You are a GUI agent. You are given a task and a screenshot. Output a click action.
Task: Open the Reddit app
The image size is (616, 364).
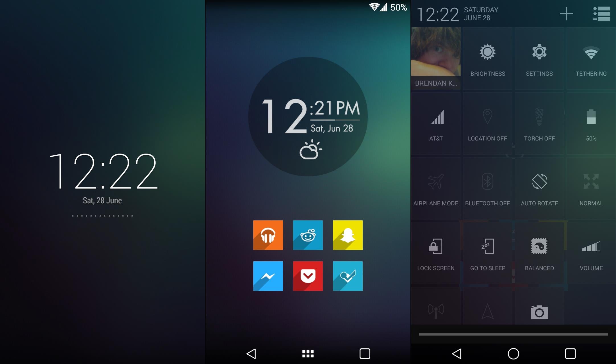[x=309, y=235]
